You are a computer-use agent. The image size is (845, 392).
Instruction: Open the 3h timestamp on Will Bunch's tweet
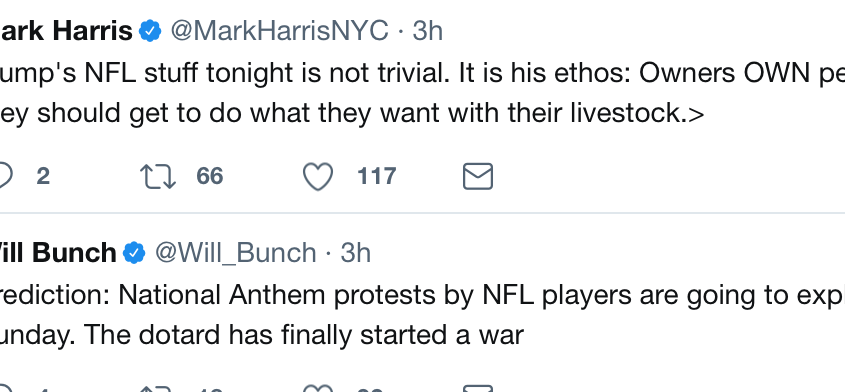tap(356, 252)
